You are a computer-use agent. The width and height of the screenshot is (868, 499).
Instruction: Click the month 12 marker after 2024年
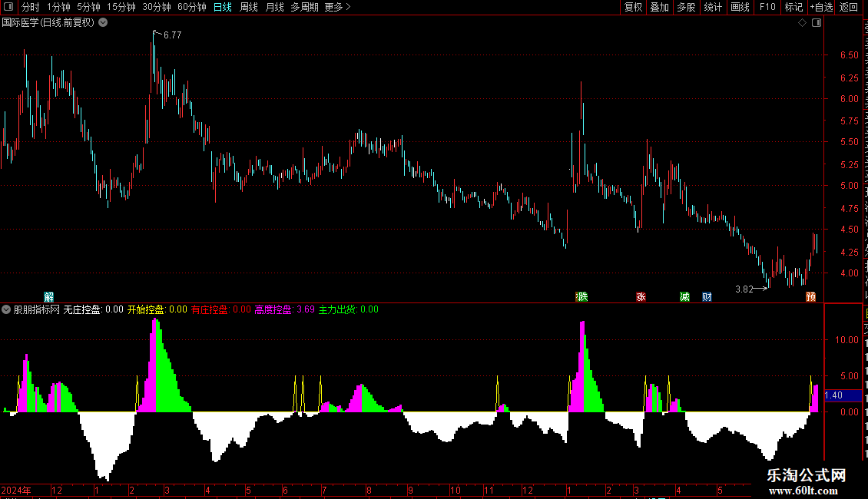57,490
